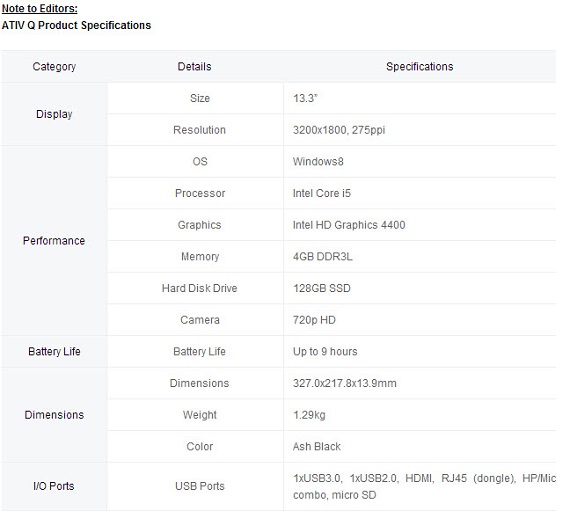Click 'Intel HD Graphics 4400' cell
Image resolution: width=570 pixels, height=511 pixels.
420,225
